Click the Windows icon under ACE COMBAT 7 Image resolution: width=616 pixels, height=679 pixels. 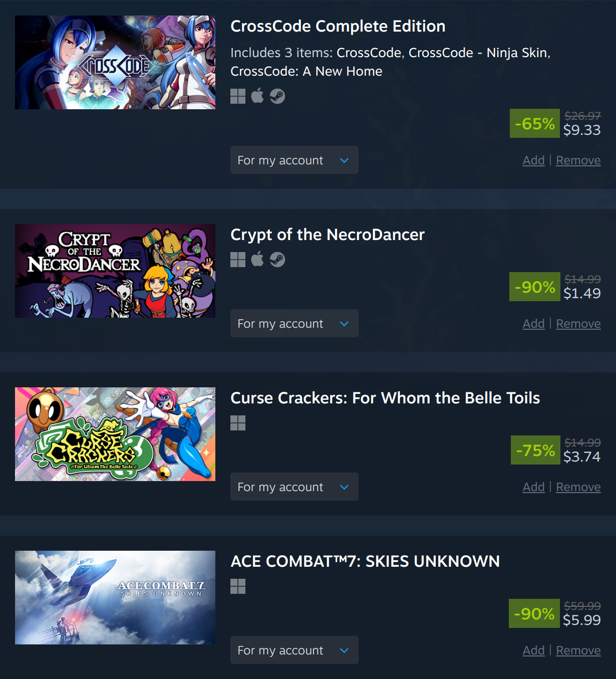point(238,586)
